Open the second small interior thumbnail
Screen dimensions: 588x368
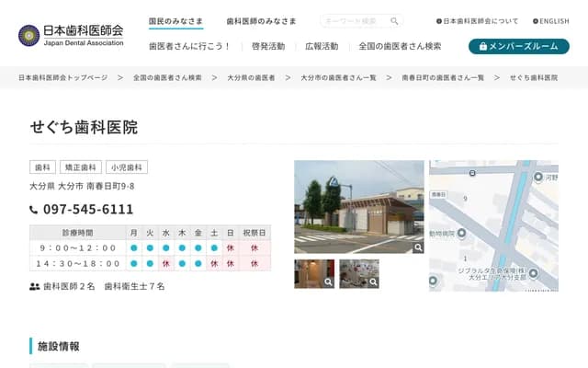coord(359,274)
